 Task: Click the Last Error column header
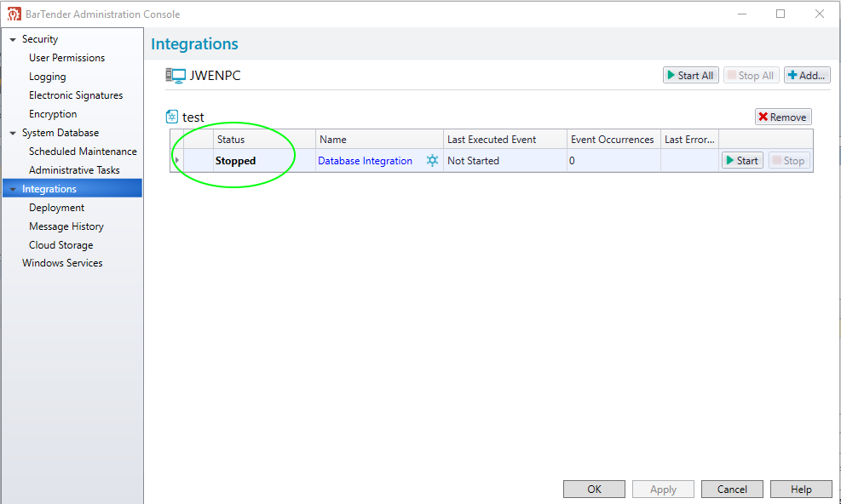[x=689, y=140]
